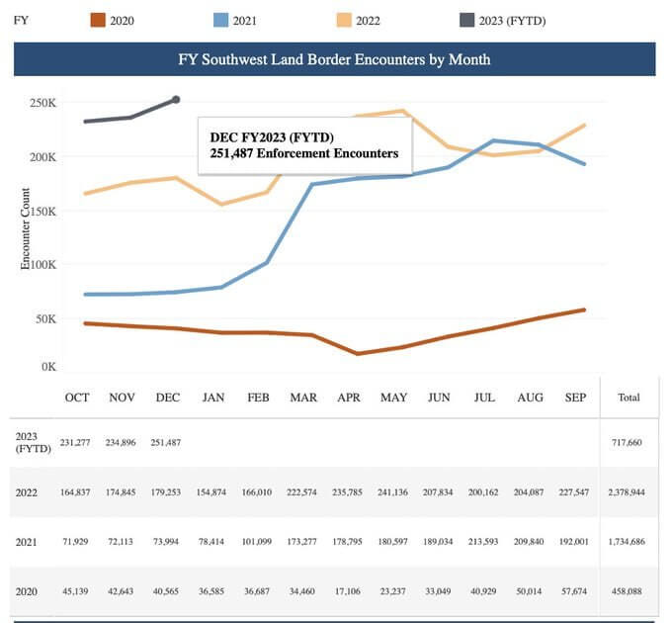The width and height of the screenshot is (672, 623).
Task: Click the DEC column header
Action: [168, 398]
